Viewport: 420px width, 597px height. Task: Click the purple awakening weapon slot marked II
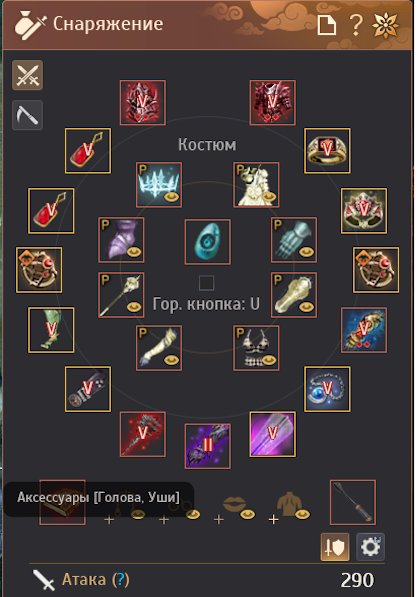pyautogui.click(x=208, y=446)
